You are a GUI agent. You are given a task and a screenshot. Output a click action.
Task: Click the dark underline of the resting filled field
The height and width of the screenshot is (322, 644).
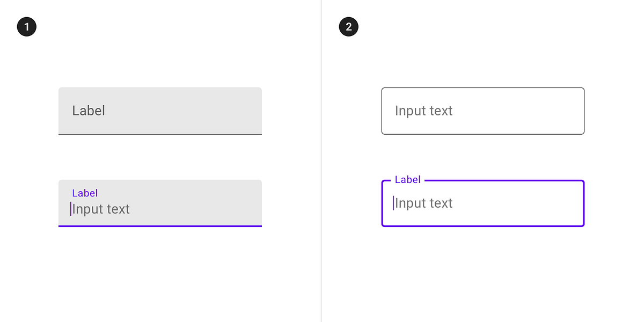(x=160, y=134)
